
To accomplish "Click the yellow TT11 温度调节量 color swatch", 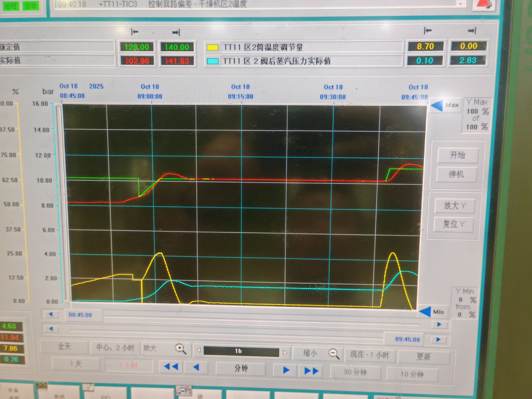I will 213,47.
